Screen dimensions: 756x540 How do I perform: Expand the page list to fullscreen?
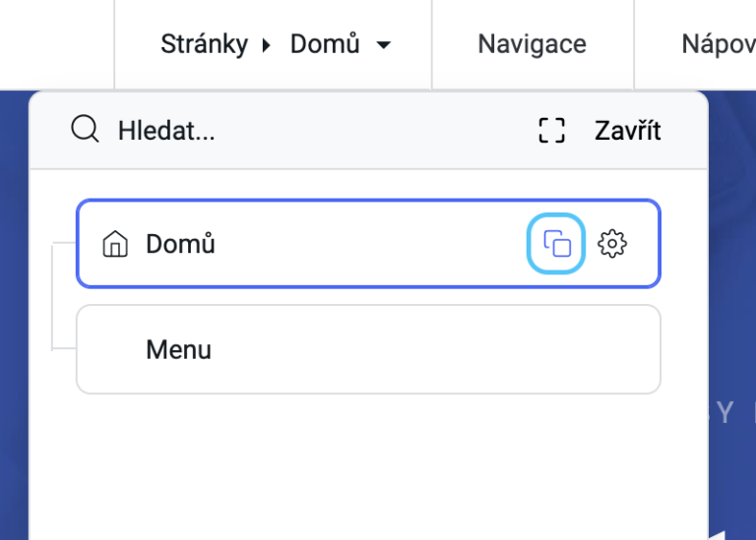pos(551,131)
